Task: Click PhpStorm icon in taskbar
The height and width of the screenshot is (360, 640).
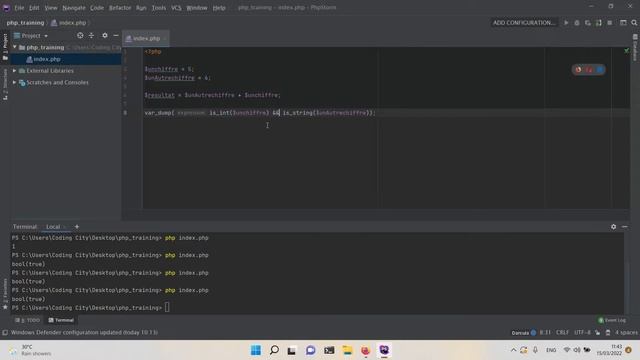Action: click(x=384, y=350)
